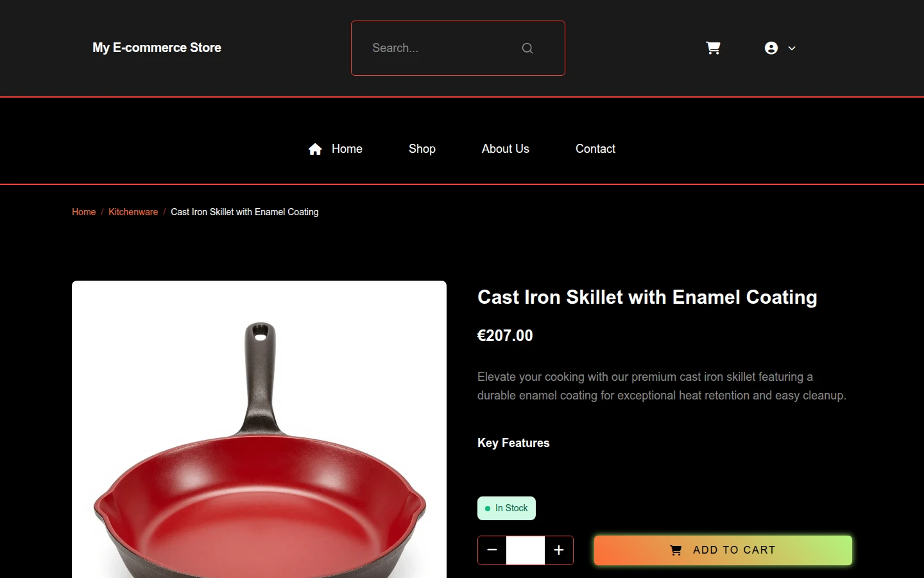Open the Contact navigation link
Viewport: 924px width, 578px height.
[x=595, y=149]
